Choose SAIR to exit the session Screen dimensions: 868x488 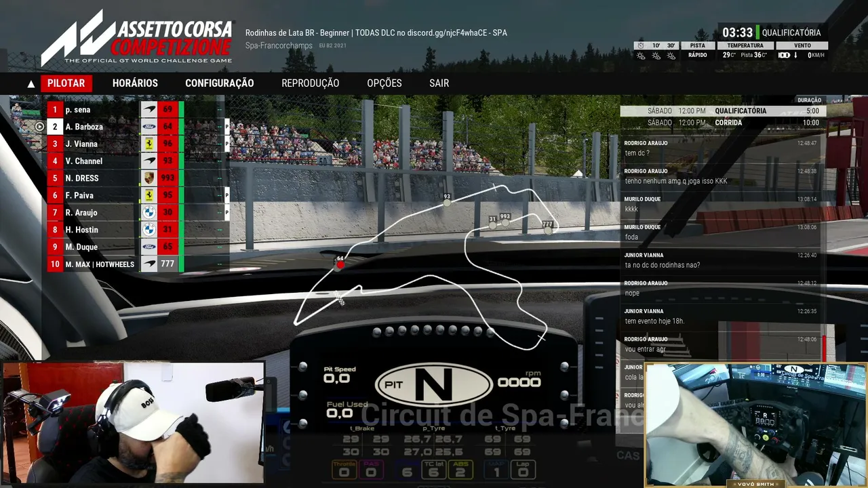tap(439, 83)
